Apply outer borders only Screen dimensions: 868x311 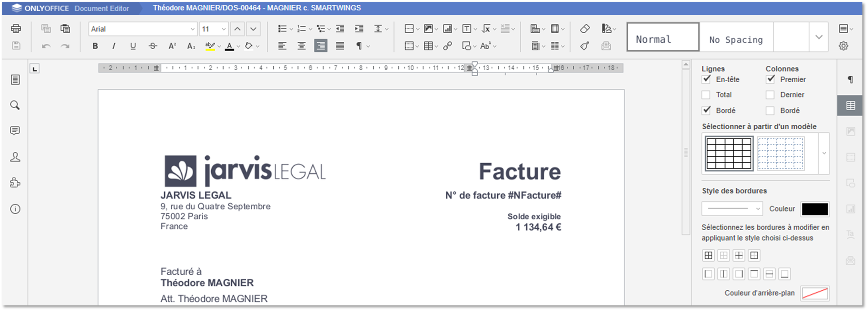754,255
